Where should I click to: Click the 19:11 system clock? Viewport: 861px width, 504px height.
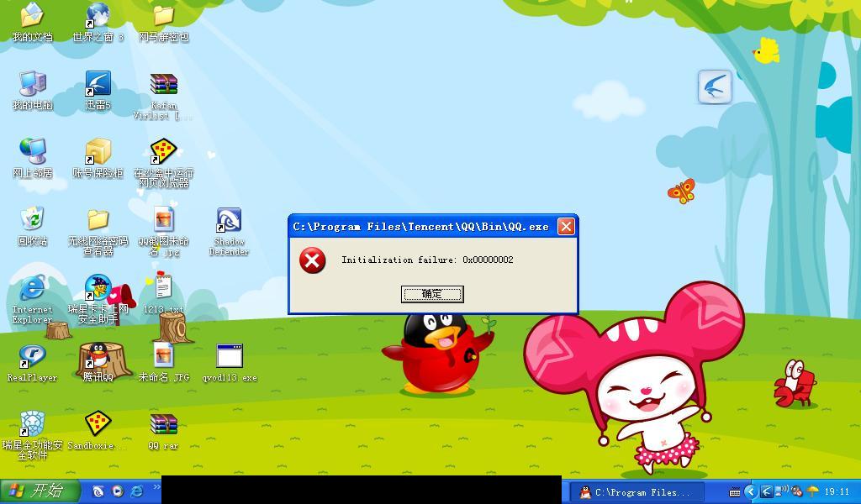click(x=837, y=492)
